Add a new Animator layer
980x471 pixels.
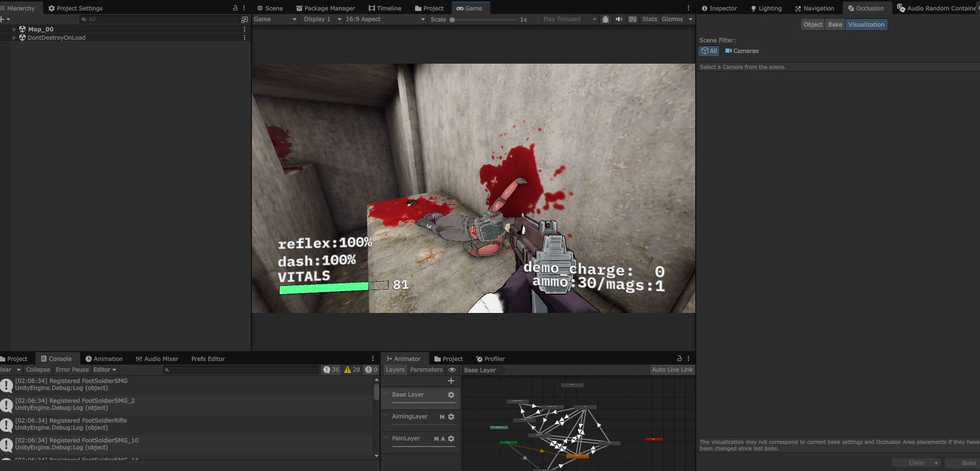(x=451, y=381)
